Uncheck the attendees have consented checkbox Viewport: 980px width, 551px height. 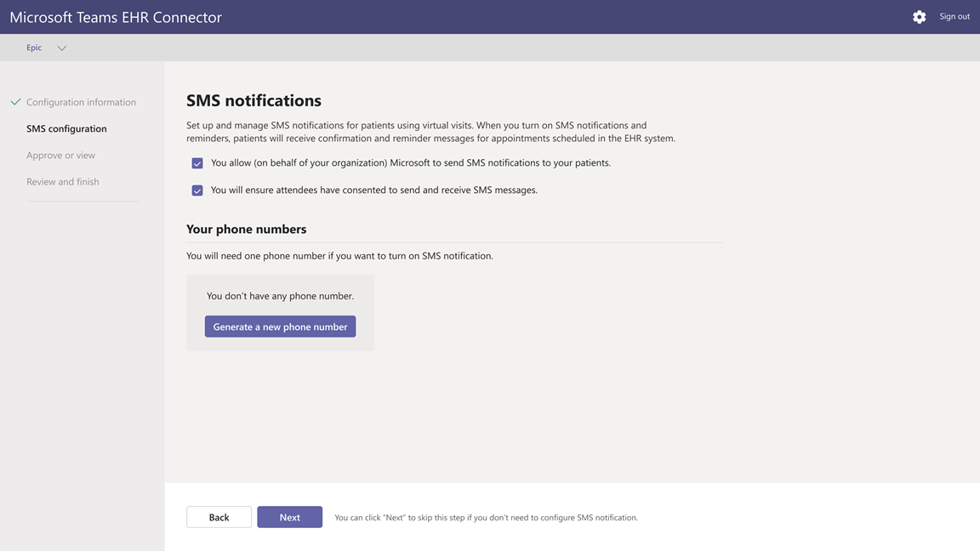(x=197, y=190)
